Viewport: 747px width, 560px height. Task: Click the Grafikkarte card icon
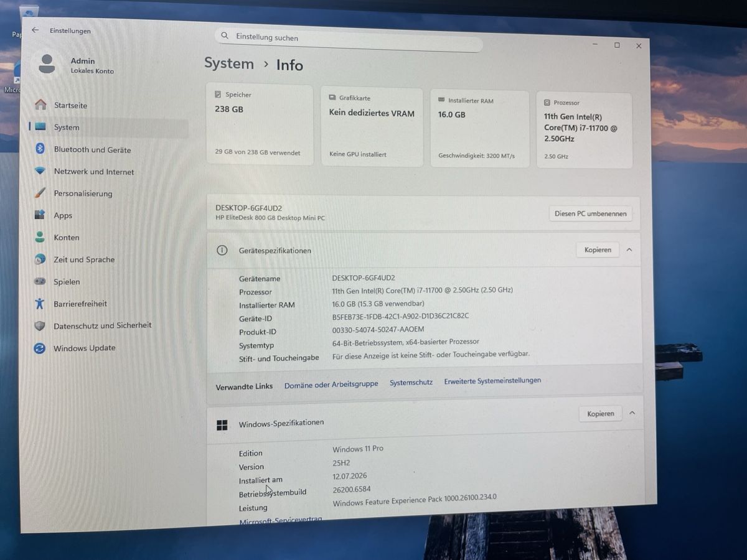tap(332, 98)
